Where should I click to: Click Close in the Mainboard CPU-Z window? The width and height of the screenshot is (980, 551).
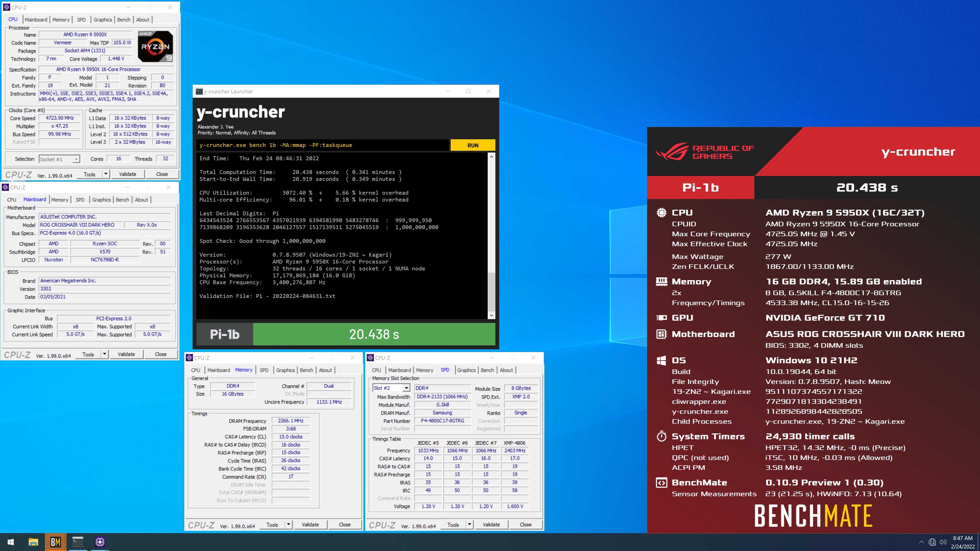pos(161,354)
